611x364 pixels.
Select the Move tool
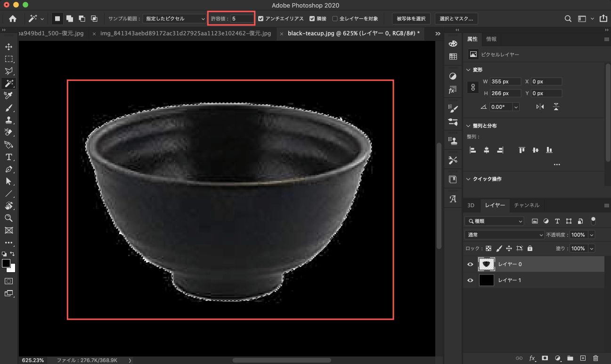[9, 47]
